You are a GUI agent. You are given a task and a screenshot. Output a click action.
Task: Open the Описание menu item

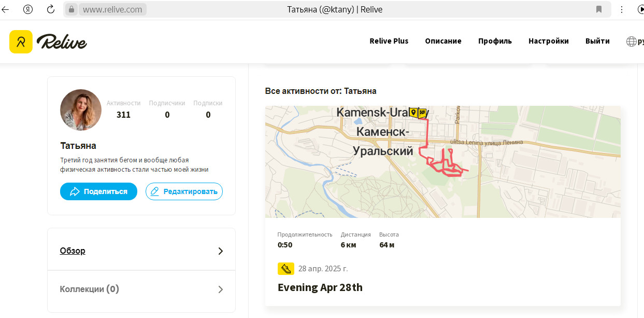pyautogui.click(x=443, y=41)
